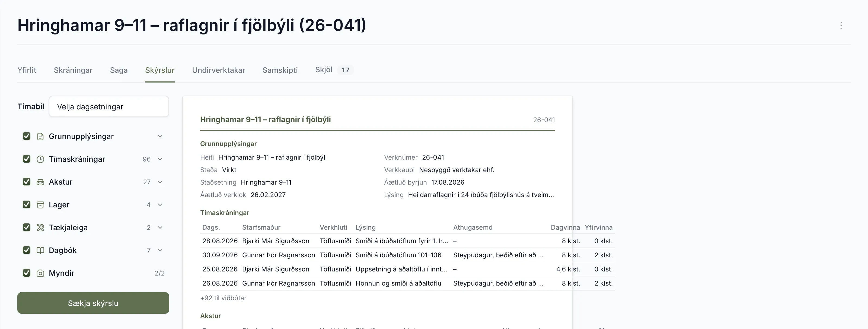This screenshot has height=329, width=868.
Task: Click the 'Nesbyggð verktakar ehf.' client value
Action: click(457, 170)
